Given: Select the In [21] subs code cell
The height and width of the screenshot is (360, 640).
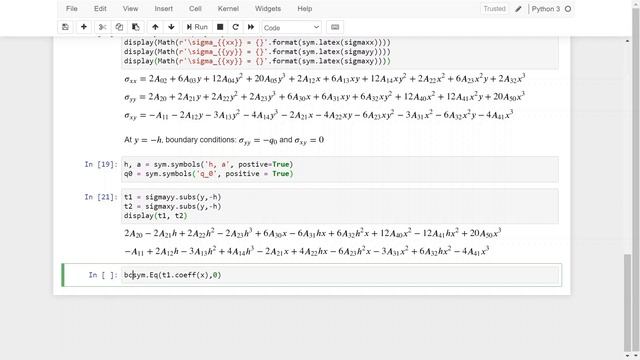Looking at the screenshot, I should point(340,207).
